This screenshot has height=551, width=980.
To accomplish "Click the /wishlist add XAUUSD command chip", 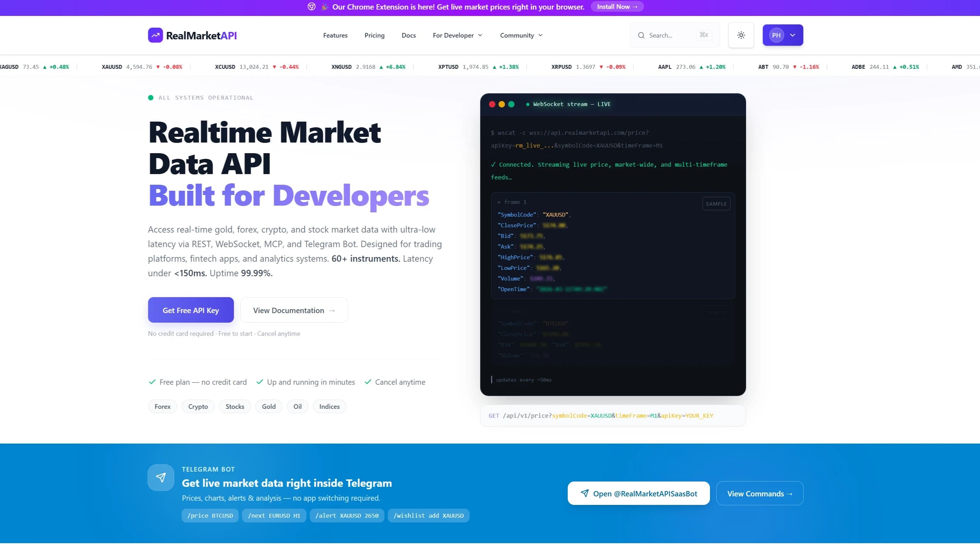I will click(x=428, y=515).
